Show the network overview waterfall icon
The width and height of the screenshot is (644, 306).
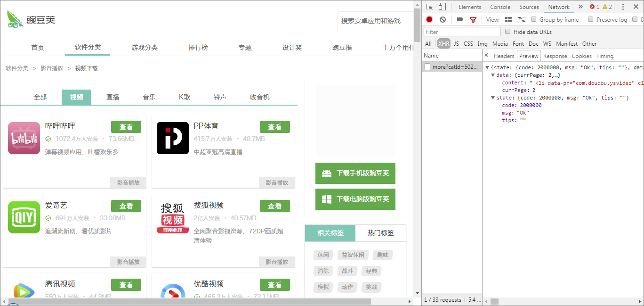(x=521, y=19)
